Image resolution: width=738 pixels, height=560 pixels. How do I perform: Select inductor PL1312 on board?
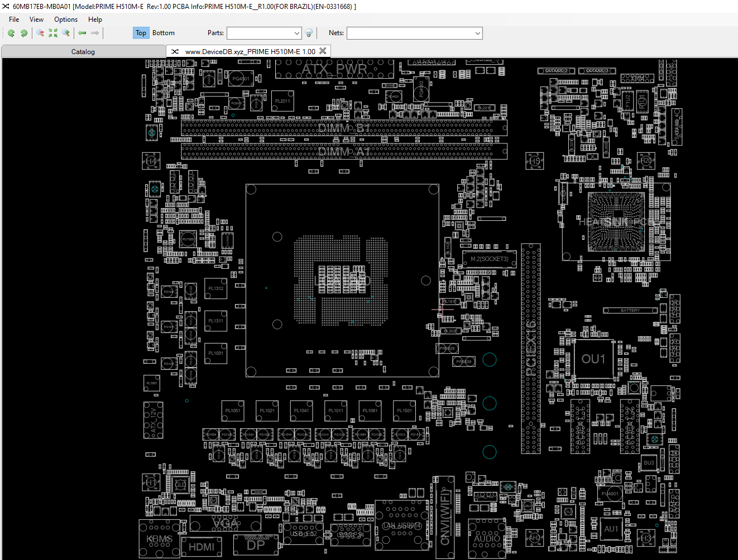tap(215, 288)
